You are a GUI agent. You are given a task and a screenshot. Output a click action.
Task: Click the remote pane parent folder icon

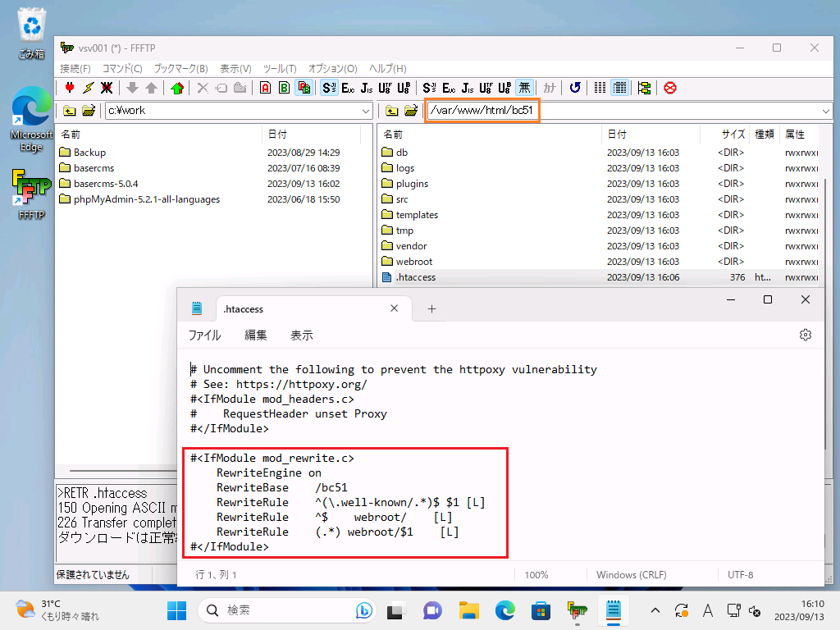tap(392, 111)
